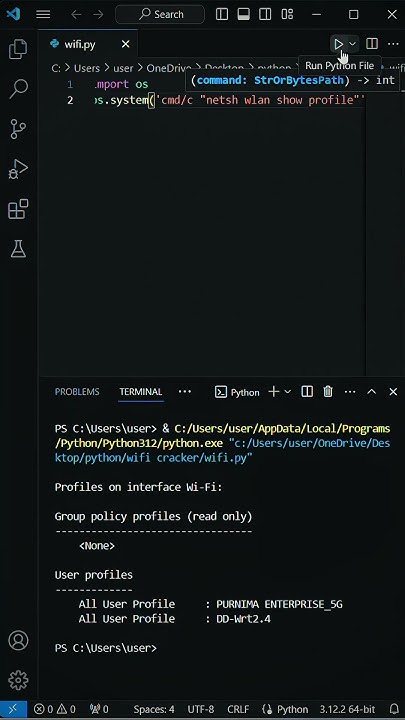Open the Manage gear icon

[18, 680]
